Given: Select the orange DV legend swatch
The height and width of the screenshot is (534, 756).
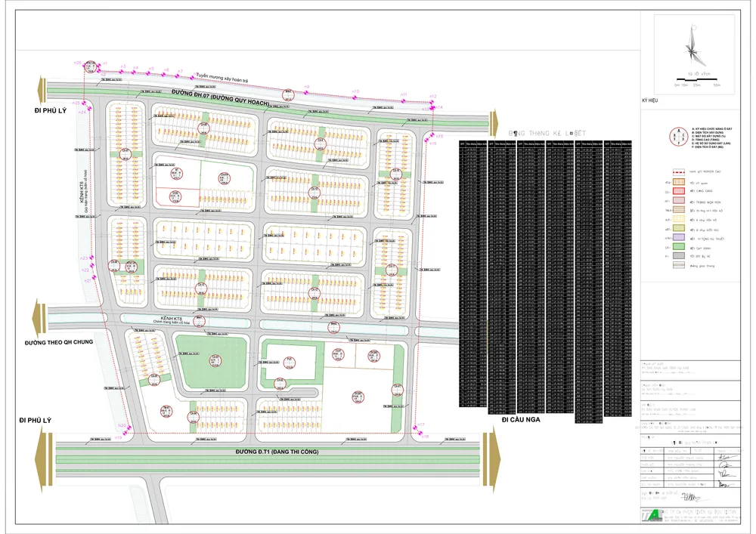Looking at the screenshot, I should click(x=679, y=182).
